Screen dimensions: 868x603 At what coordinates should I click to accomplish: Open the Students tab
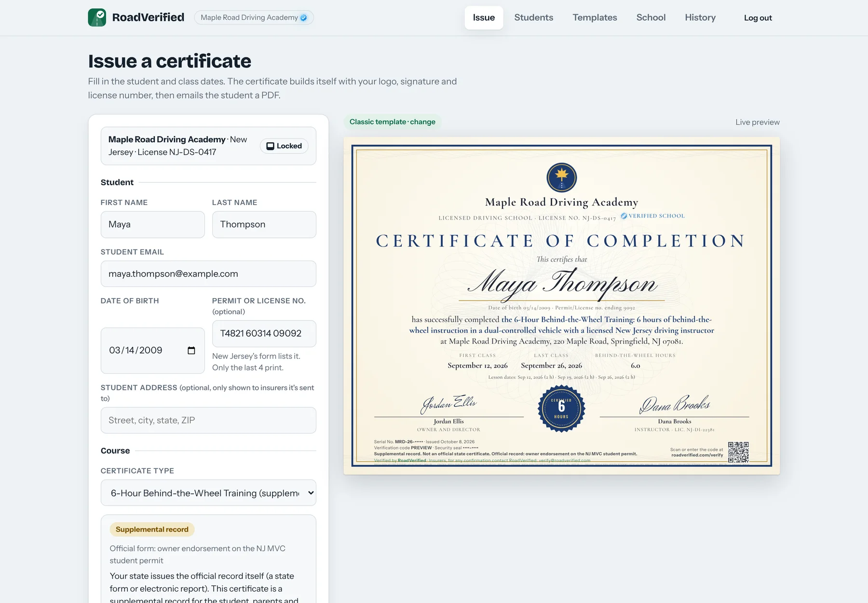tap(533, 18)
